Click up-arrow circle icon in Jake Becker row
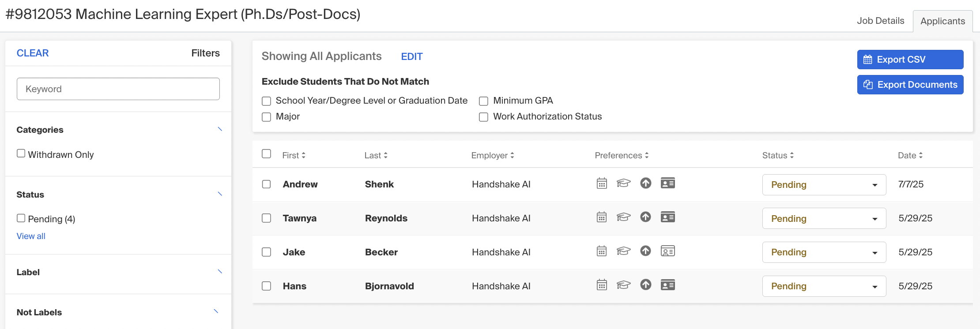The width and height of the screenshot is (980, 329). (x=646, y=251)
